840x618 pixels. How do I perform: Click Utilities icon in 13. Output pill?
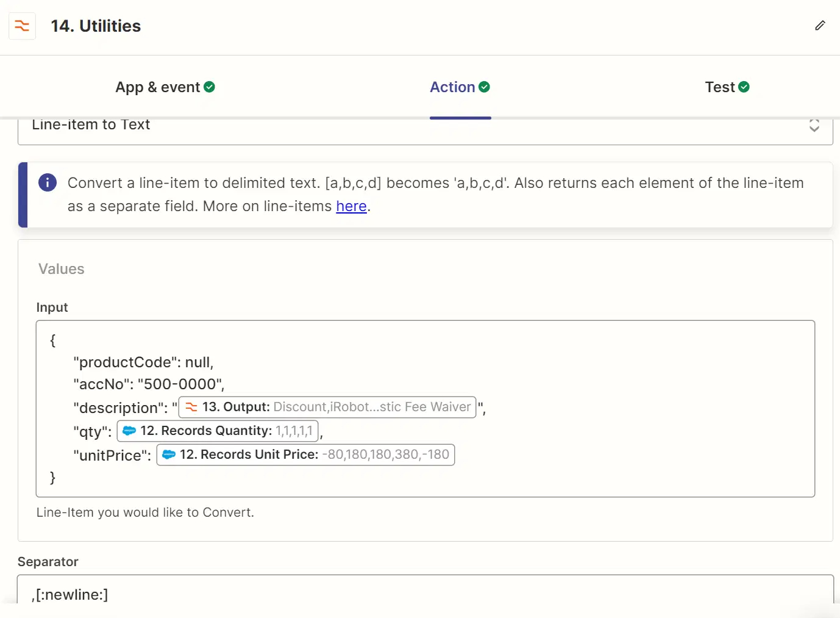(191, 407)
